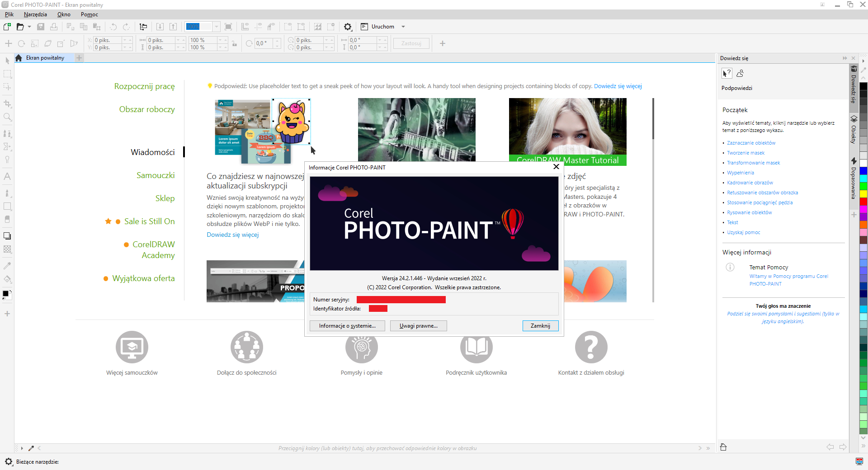Select the Ekran powitalny tab
Image resolution: width=868 pixels, height=470 pixels.
(45, 58)
